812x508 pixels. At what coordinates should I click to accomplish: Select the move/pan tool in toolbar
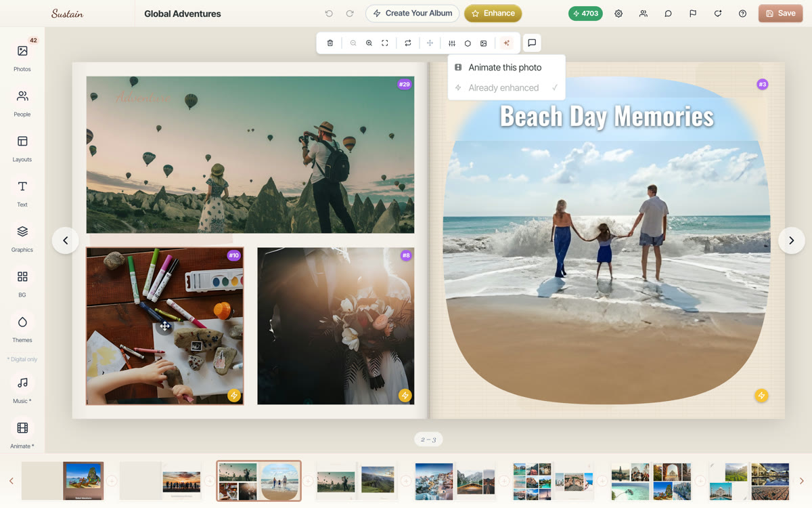point(430,43)
